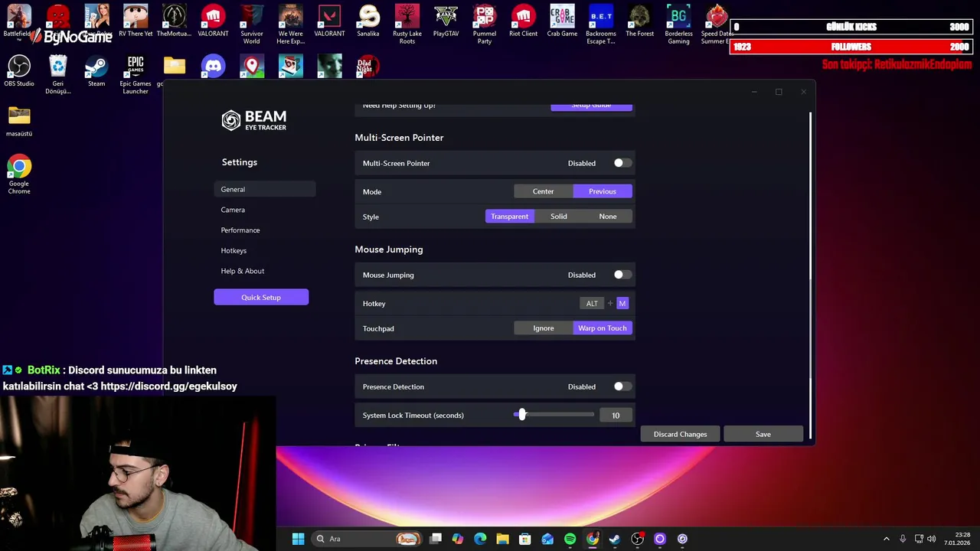This screenshot has height=551, width=980.
Task: Set pointer Mode to Center
Action: (543, 191)
